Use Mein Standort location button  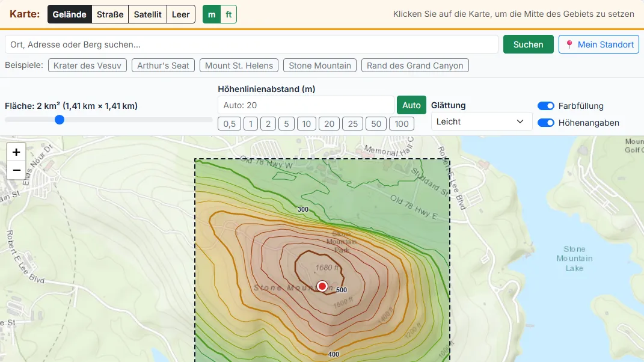(x=599, y=44)
